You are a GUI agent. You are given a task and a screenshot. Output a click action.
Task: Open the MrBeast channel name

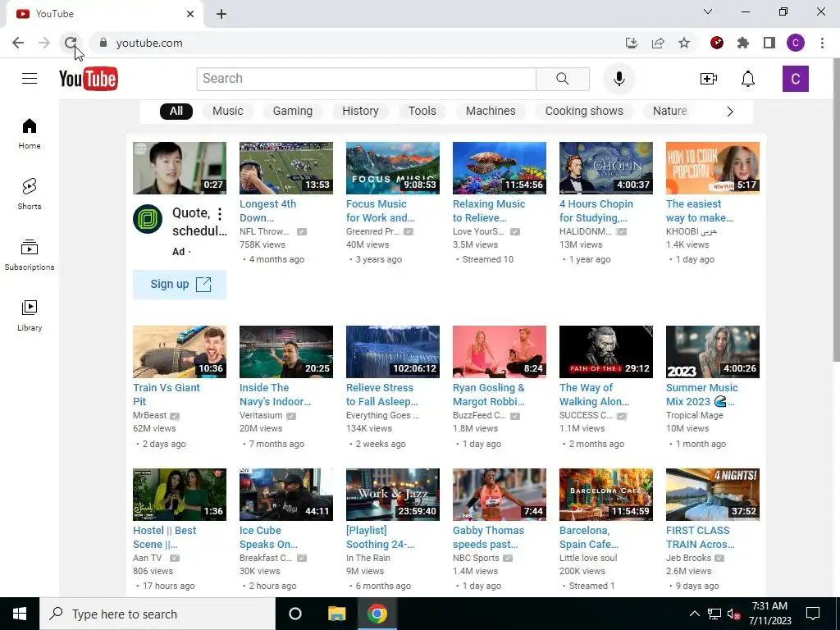coord(149,415)
